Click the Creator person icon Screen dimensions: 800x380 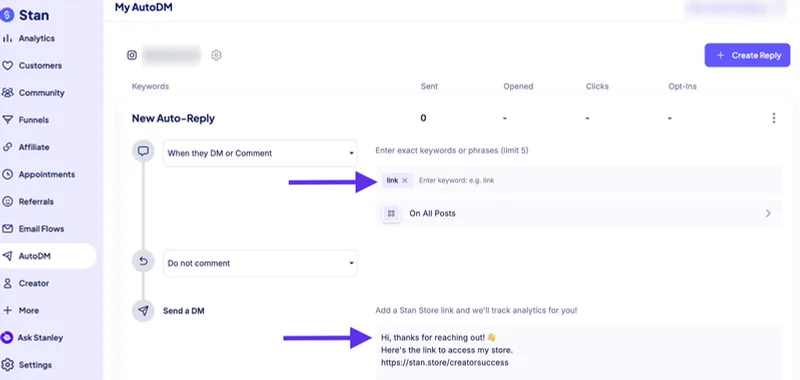(7, 283)
